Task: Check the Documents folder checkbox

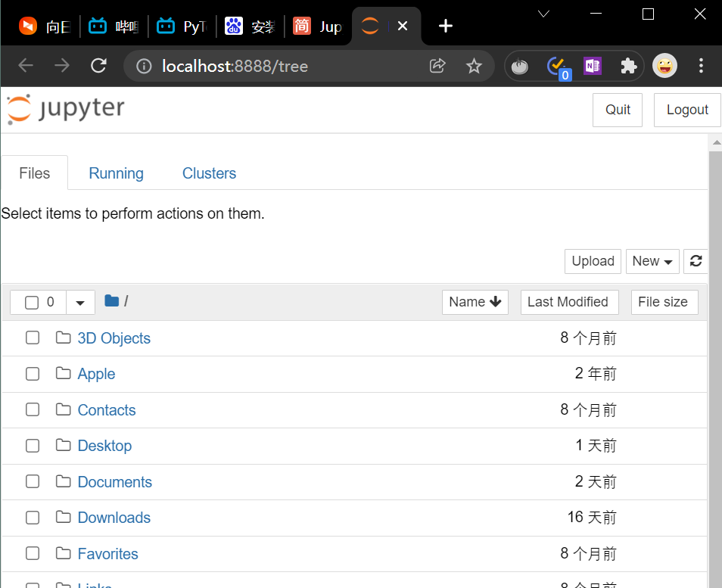Action: [33, 481]
